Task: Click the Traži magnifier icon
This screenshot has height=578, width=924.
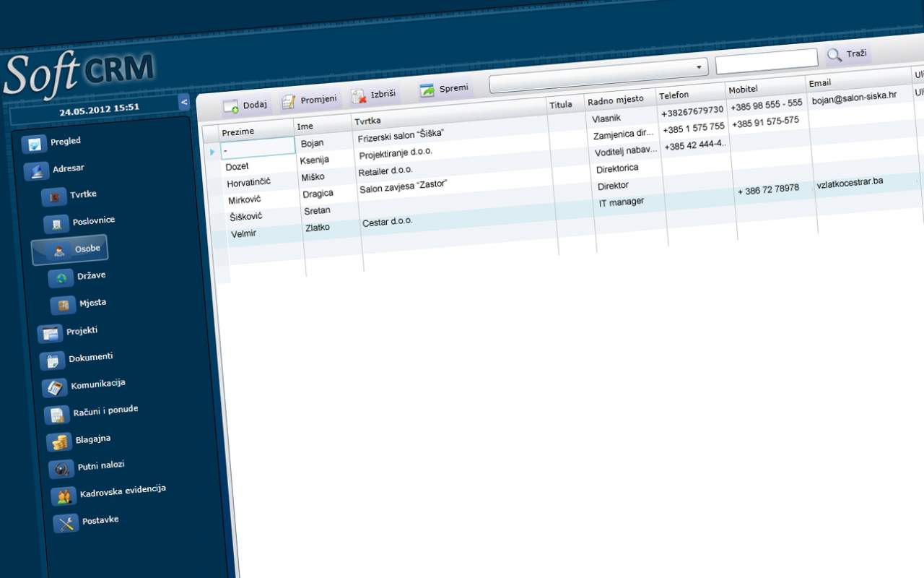Action: point(834,55)
